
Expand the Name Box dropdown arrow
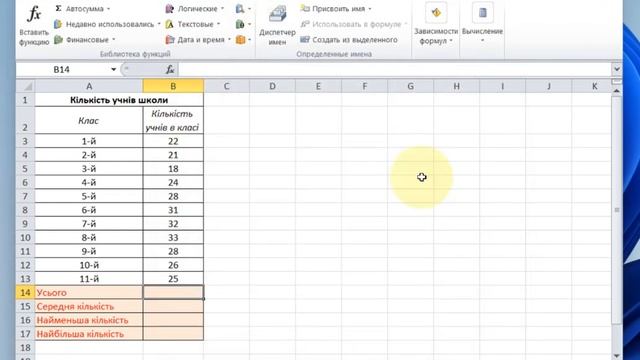point(113,70)
